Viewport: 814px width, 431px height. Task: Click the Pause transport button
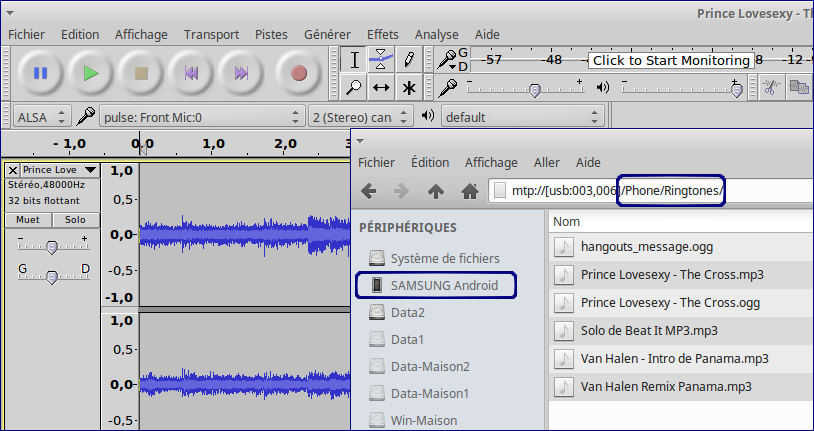pyautogui.click(x=41, y=73)
